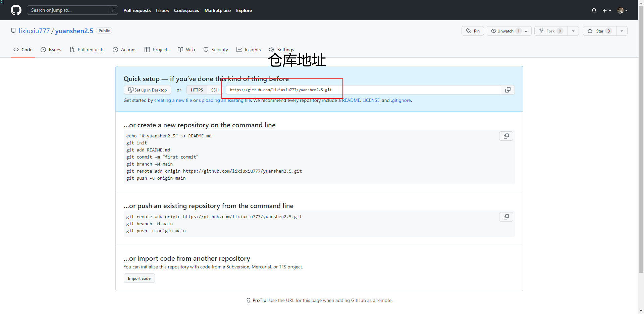Select the SSH protocol option
The image size is (644, 314).
pos(214,90)
